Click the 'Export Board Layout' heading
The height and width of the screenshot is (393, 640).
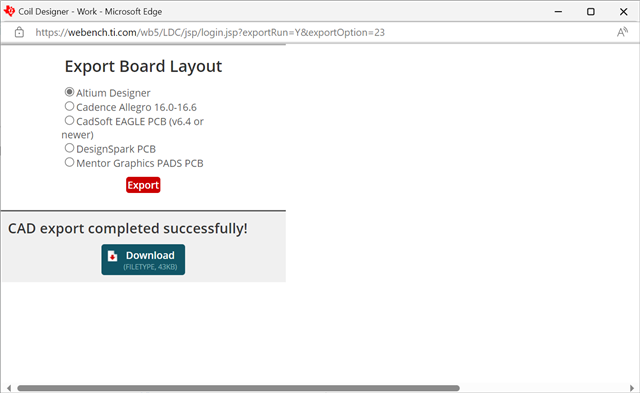tap(143, 67)
